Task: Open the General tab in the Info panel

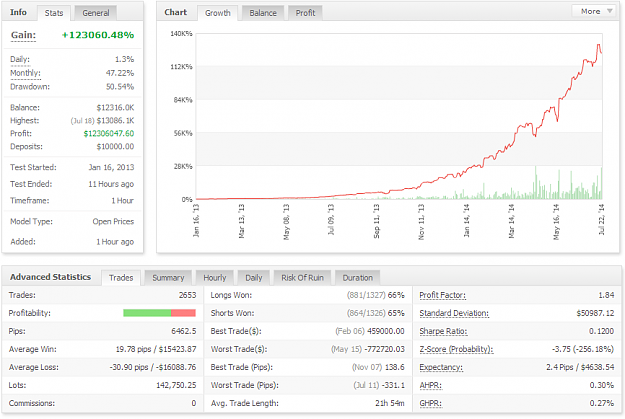Action: click(96, 13)
